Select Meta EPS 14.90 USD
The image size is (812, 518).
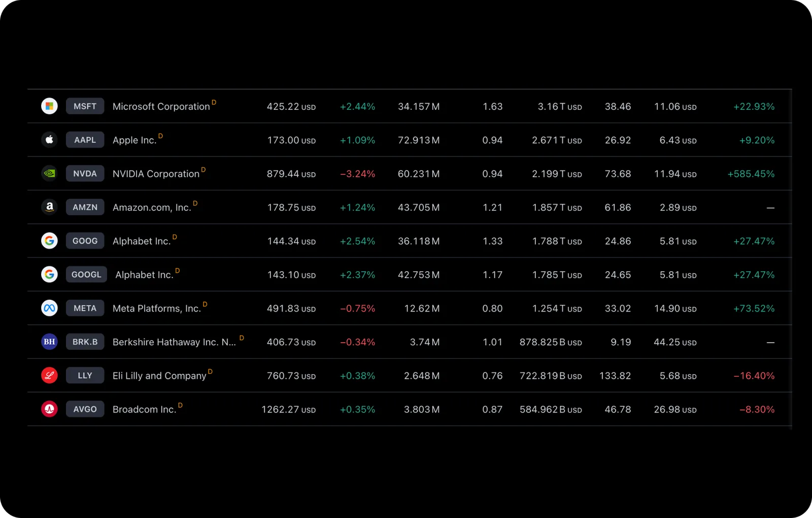pyautogui.click(x=675, y=308)
